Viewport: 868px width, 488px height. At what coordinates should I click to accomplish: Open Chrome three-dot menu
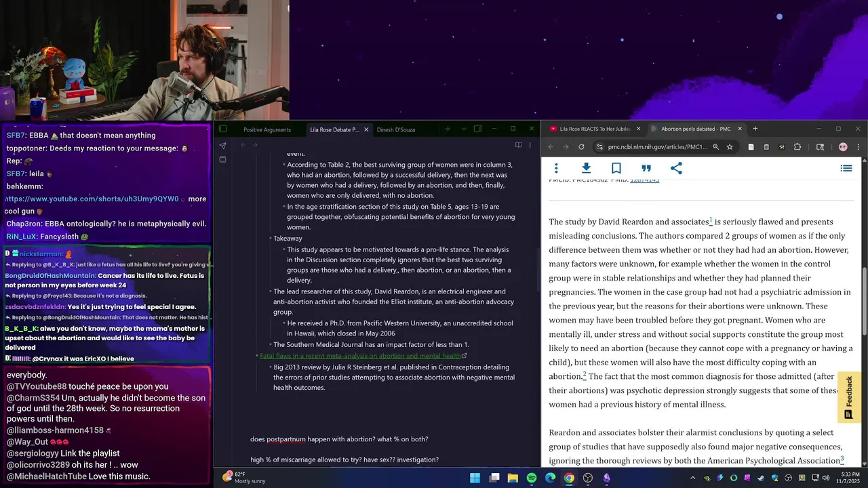pyautogui.click(x=858, y=146)
